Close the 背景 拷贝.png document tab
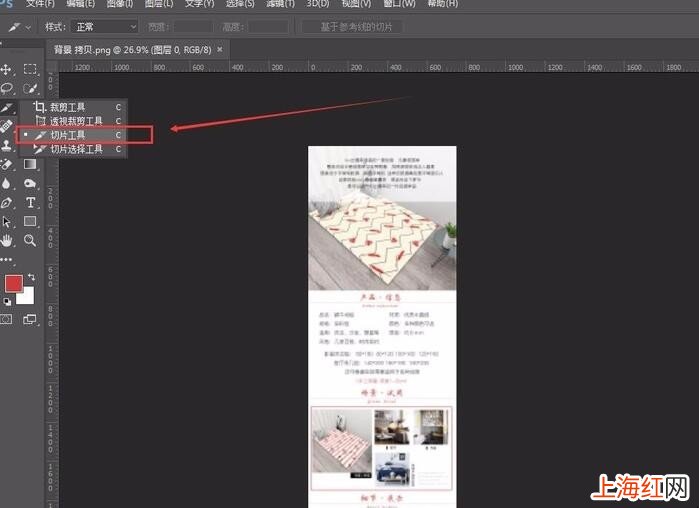Viewport: 699px width, 508px height. (220, 49)
